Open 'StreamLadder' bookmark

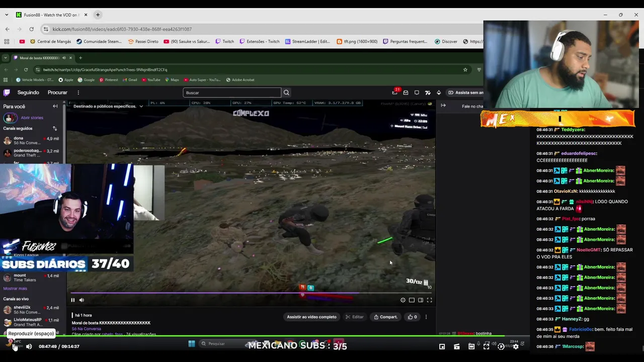coord(307,42)
